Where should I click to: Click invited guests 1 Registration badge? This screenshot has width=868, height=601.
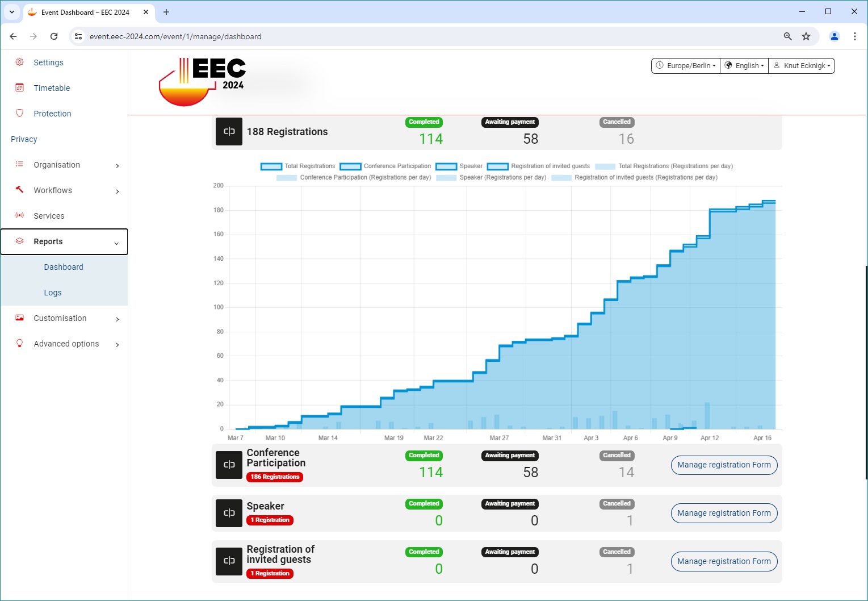pos(270,574)
